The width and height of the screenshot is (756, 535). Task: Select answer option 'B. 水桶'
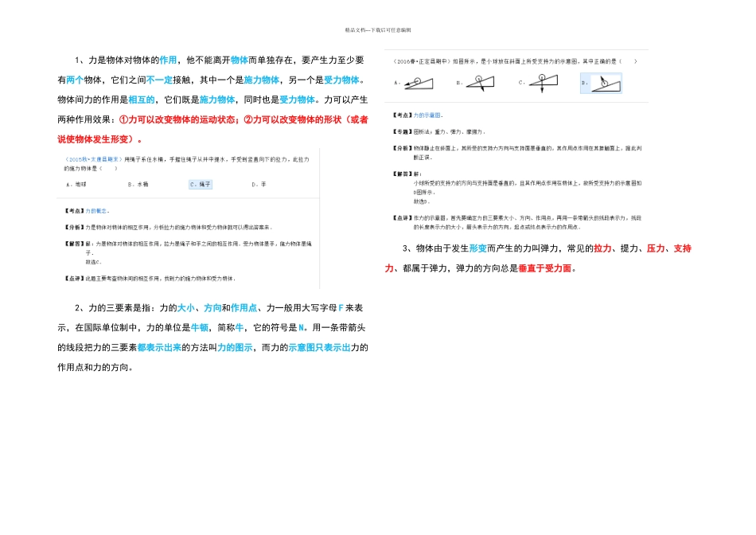[138, 184]
